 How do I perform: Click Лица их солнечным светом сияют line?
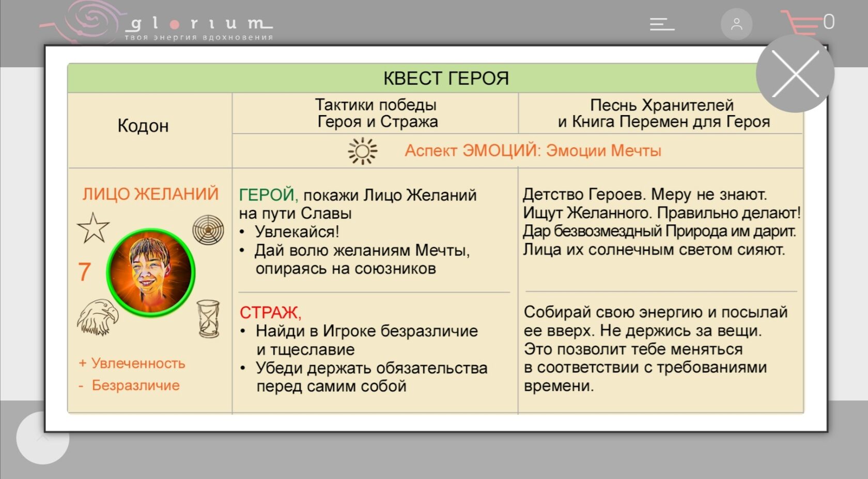(654, 250)
